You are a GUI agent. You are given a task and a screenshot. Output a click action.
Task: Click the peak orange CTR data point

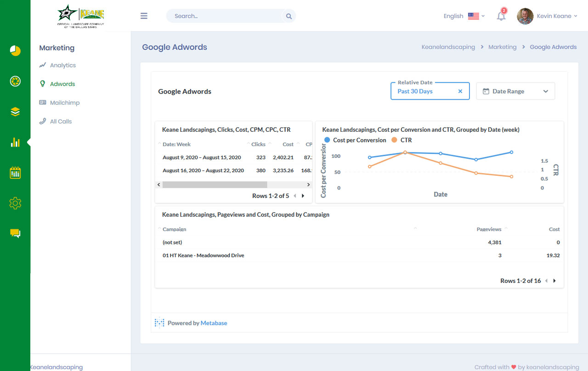[405, 152]
